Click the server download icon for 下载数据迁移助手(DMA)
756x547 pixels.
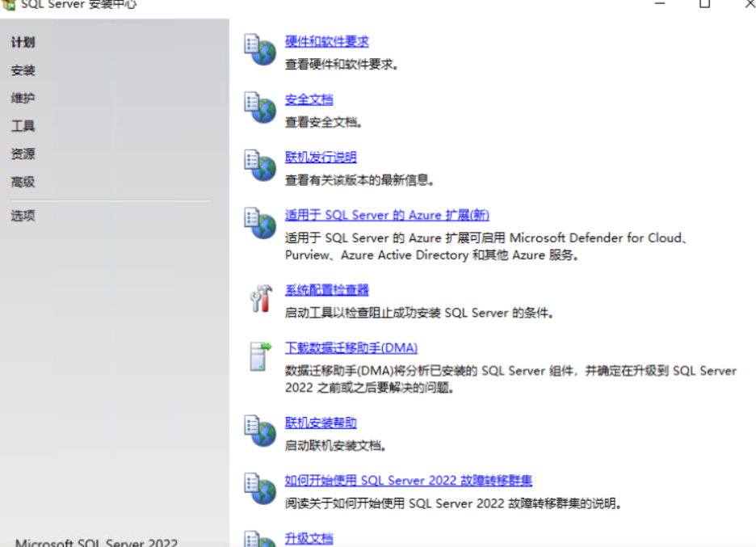[x=260, y=356]
